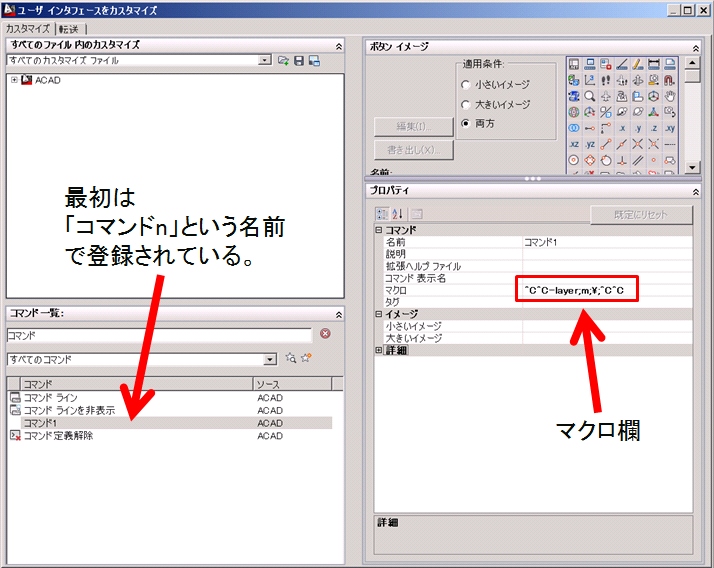Click the 書き出し(X)... button
Screen dimensions: 714x568
point(414,150)
